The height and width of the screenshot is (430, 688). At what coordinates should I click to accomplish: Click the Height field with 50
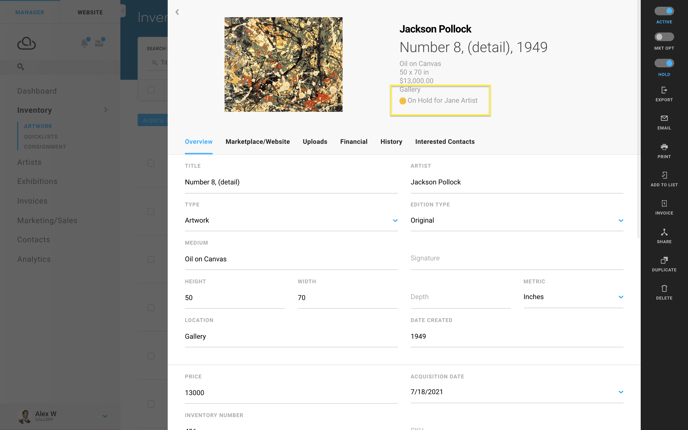[x=234, y=297]
